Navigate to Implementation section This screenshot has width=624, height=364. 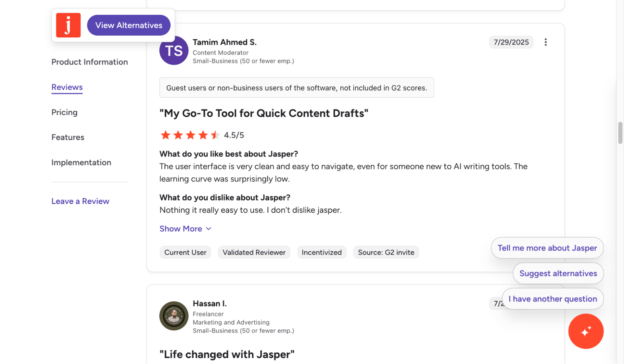[81, 163]
